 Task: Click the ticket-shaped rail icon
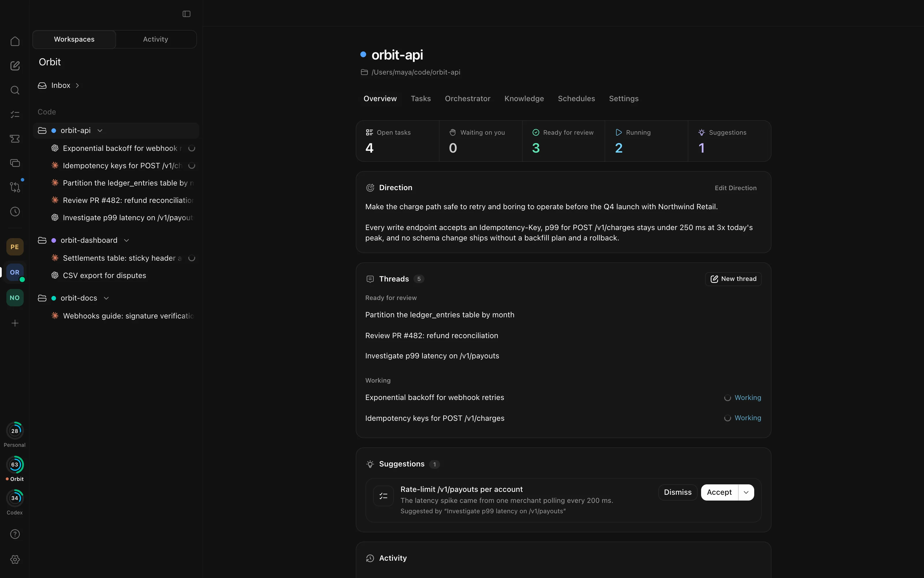point(15,139)
